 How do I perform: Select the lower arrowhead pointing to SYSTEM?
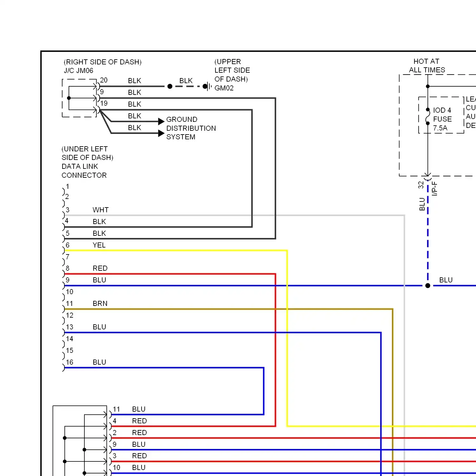[161, 133]
